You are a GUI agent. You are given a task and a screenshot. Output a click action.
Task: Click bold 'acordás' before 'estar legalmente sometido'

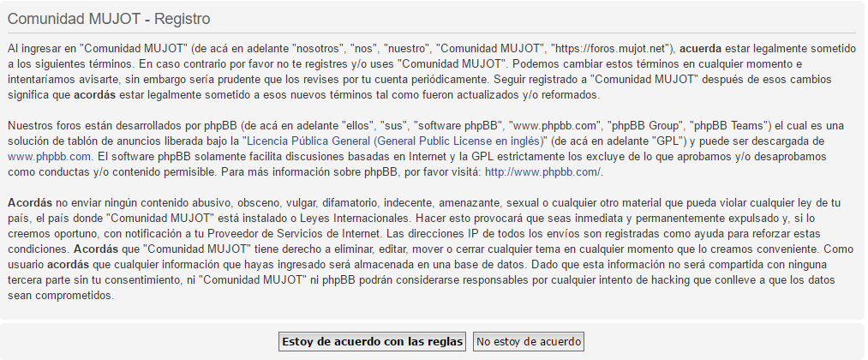point(94,93)
